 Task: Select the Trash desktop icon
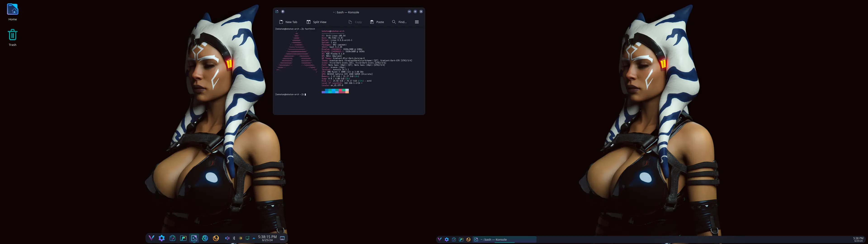pyautogui.click(x=12, y=38)
